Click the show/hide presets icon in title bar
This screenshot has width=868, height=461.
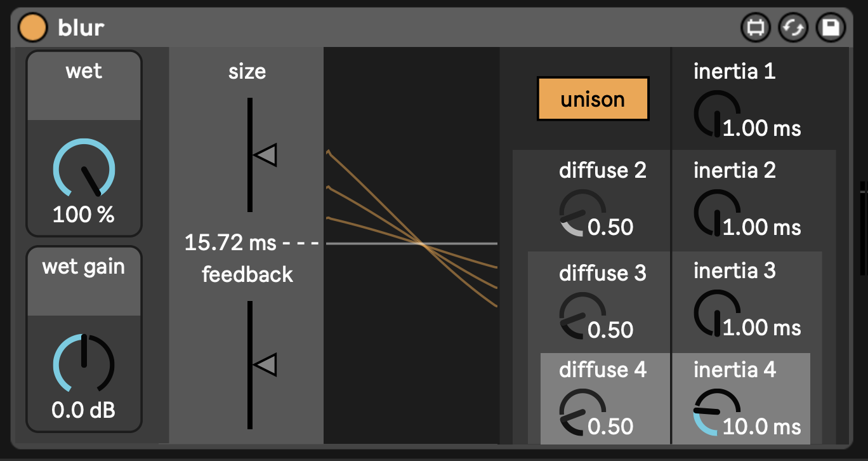[x=755, y=28]
